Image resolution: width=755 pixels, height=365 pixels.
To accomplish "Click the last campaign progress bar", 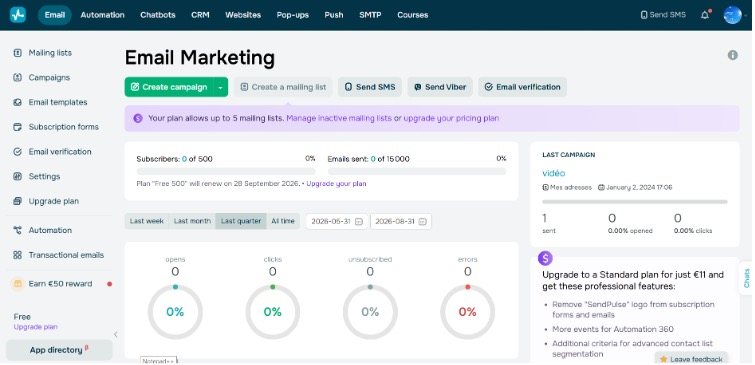I will pos(635,202).
